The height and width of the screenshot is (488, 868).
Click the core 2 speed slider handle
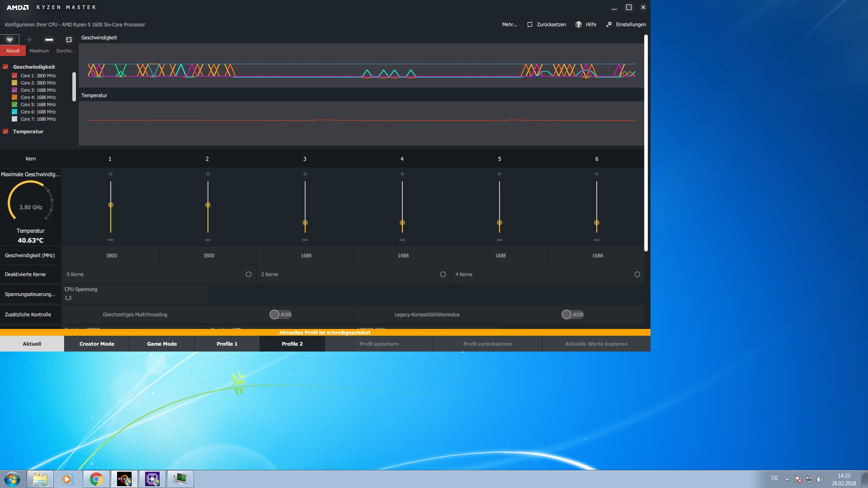[x=208, y=205]
